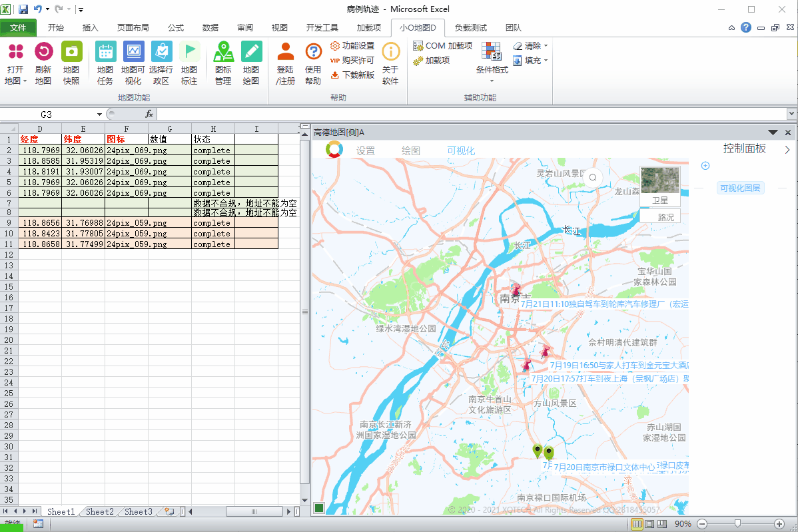Expand 打开地图 dropdown arrow
798x532 pixels.
click(x=25, y=81)
